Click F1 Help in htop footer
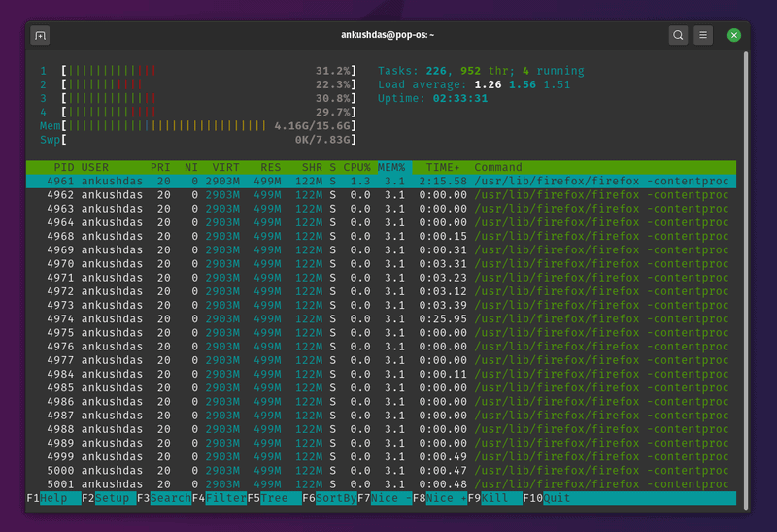Image resolution: width=777 pixels, height=532 pixels. pyautogui.click(x=53, y=498)
